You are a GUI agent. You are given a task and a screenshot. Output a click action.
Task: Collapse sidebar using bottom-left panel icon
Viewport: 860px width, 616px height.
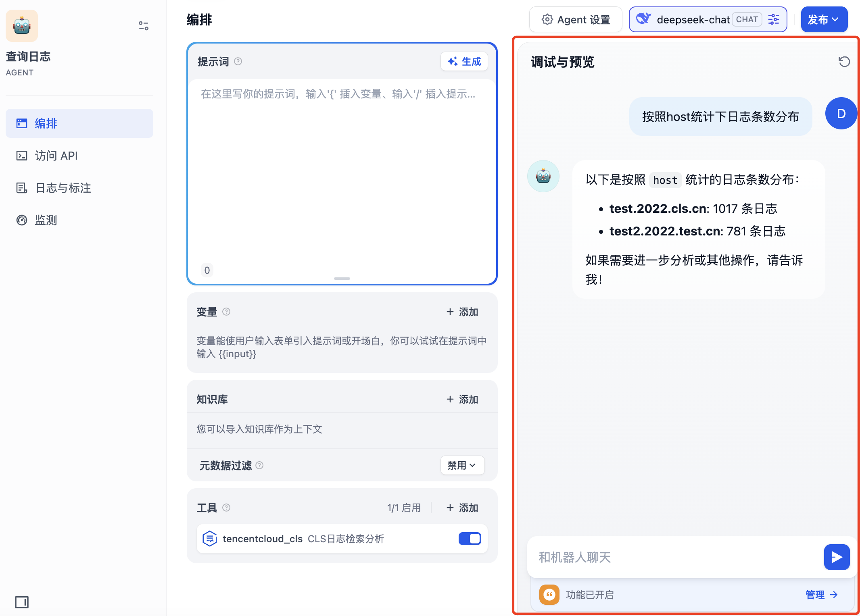point(22,602)
